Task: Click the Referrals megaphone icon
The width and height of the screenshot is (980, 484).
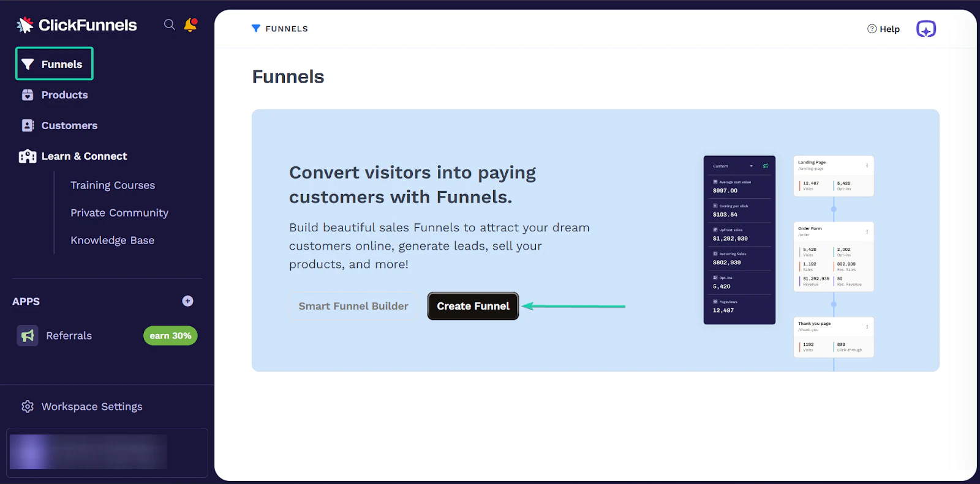Action: coord(28,335)
